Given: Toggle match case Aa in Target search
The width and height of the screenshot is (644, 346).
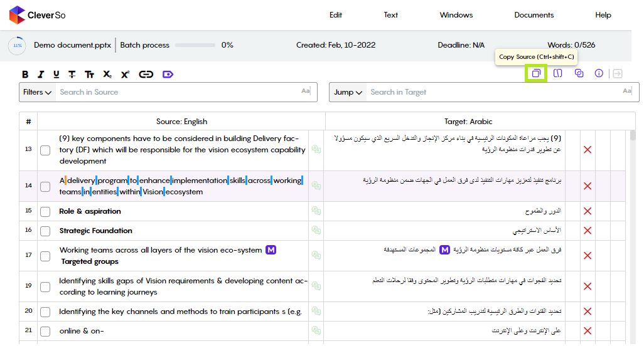Looking at the screenshot, I should click(627, 91).
